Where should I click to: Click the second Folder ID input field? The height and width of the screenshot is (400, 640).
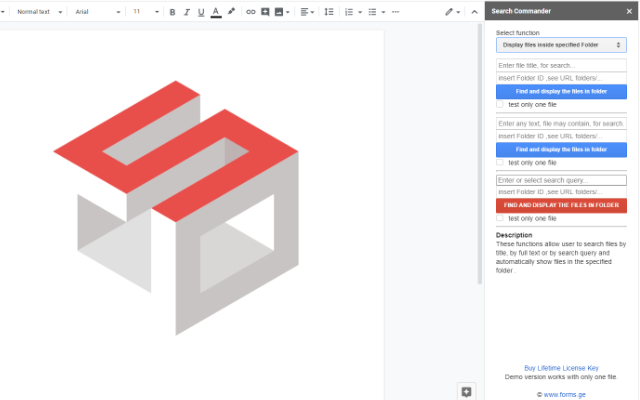pos(561,136)
